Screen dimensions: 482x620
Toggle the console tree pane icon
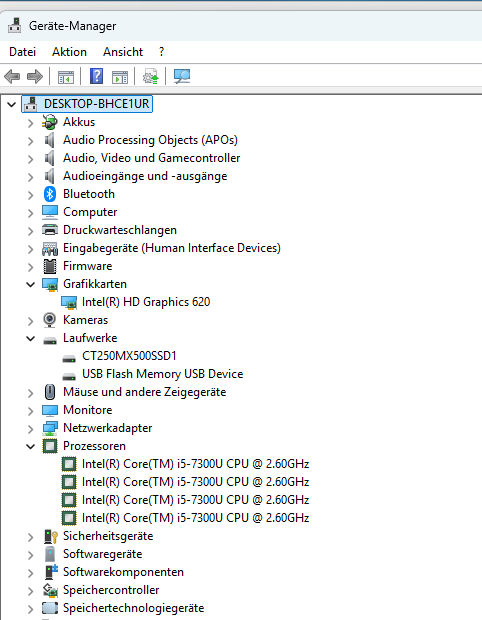66,77
